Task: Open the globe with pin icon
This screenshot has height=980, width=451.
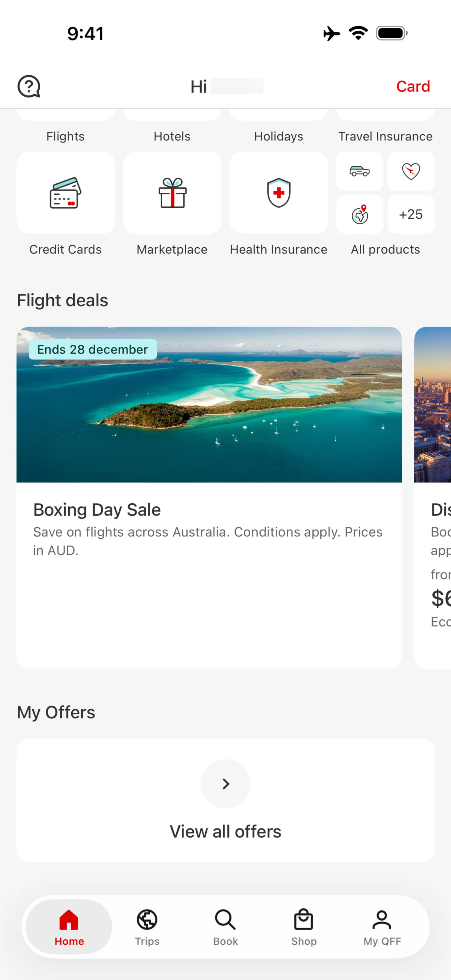Action: (x=360, y=214)
